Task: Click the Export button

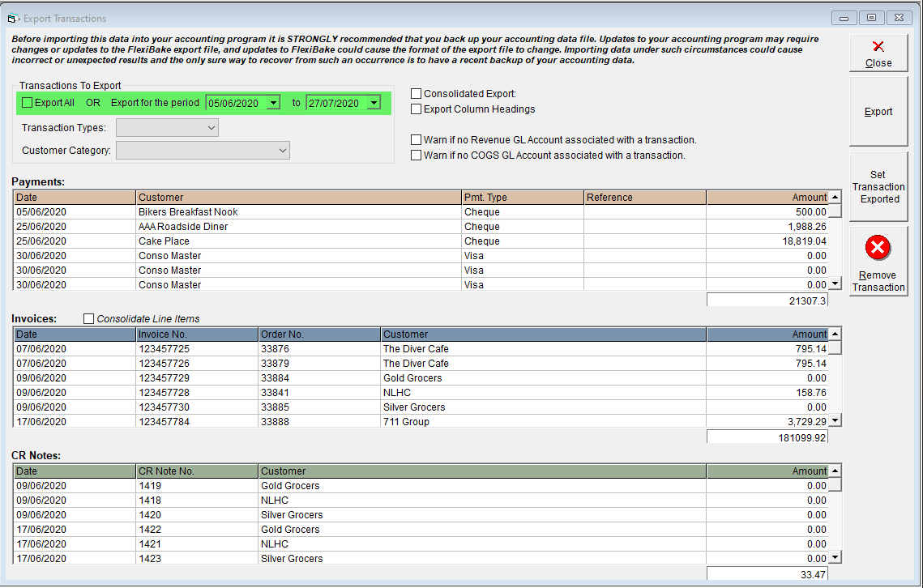Action: pos(878,112)
